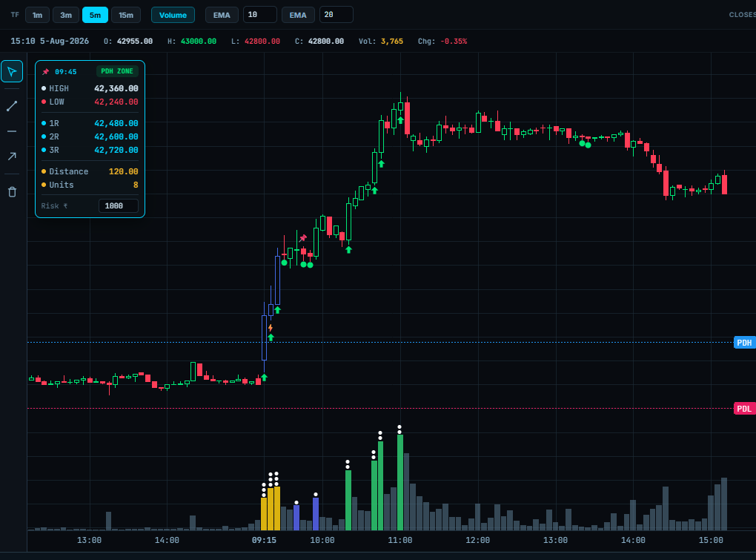756x560 pixels.
Task: Click the red pin marker on the chart
Action: pos(303,238)
